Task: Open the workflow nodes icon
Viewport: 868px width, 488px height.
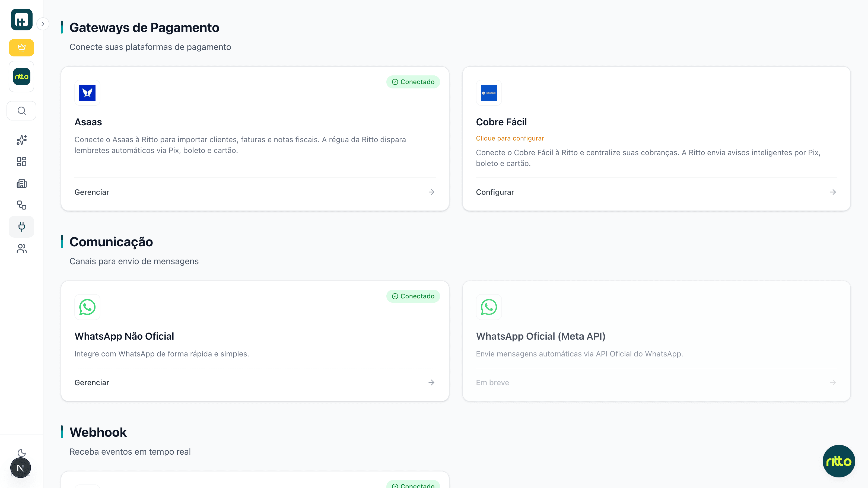Action: click(x=21, y=205)
